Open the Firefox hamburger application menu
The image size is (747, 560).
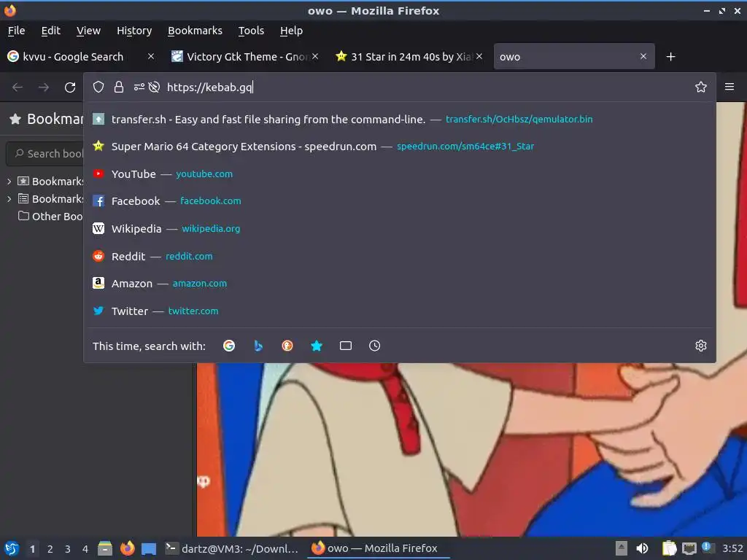coord(729,87)
